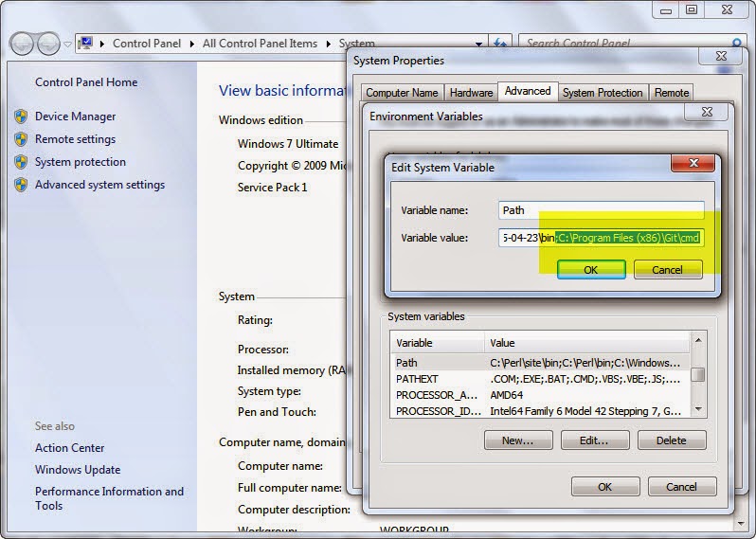Image resolution: width=756 pixels, height=539 pixels.
Task: Open Performance Information and Tools link
Action: [109, 498]
